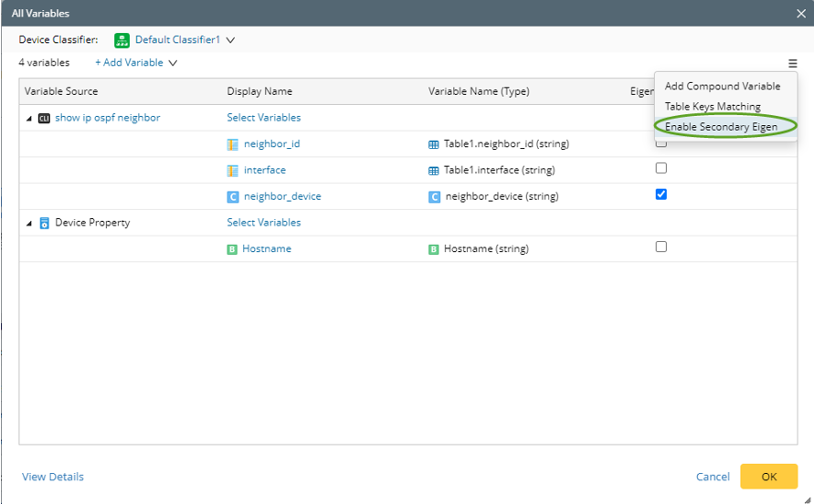Open the View Details link

point(53,477)
